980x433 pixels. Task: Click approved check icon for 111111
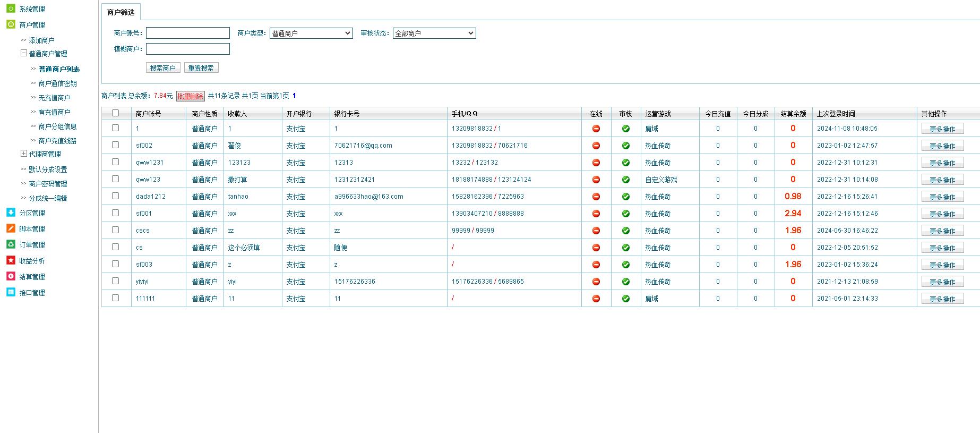click(x=626, y=299)
